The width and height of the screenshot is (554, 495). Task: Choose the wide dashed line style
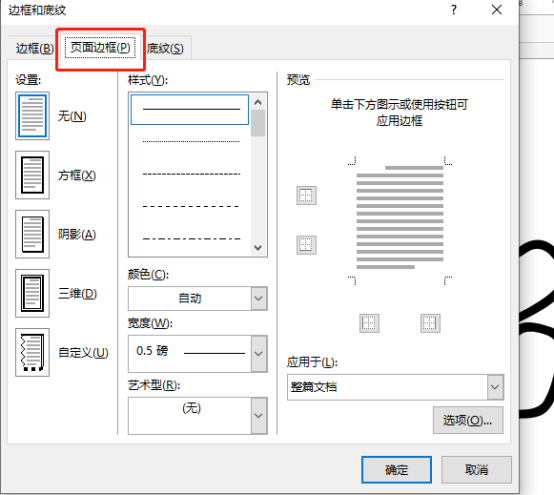coord(191,206)
